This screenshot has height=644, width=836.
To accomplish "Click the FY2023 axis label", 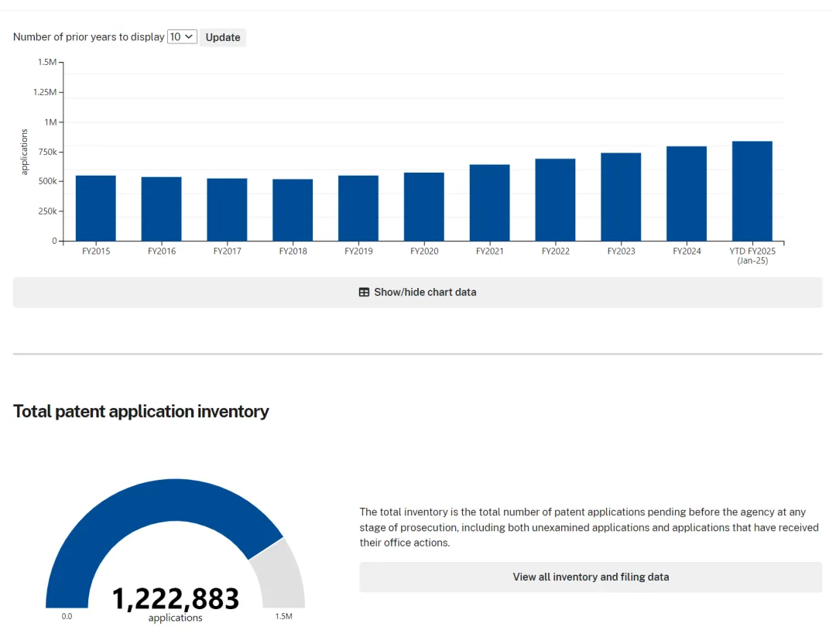I will pyautogui.click(x=621, y=251).
